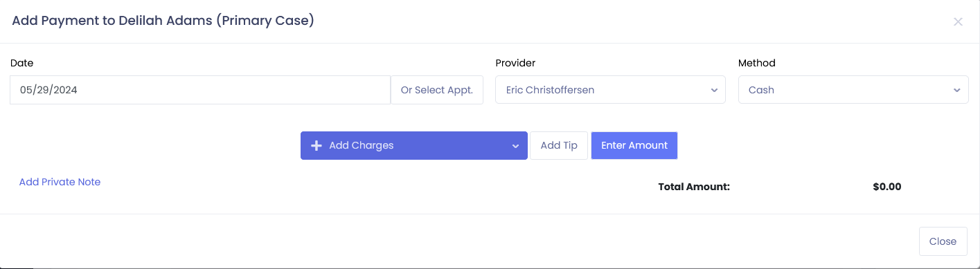Screen dimensions: 980x269
Task: Open Provider list via its chevron arrow
Action: pyautogui.click(x=714, y=91)
